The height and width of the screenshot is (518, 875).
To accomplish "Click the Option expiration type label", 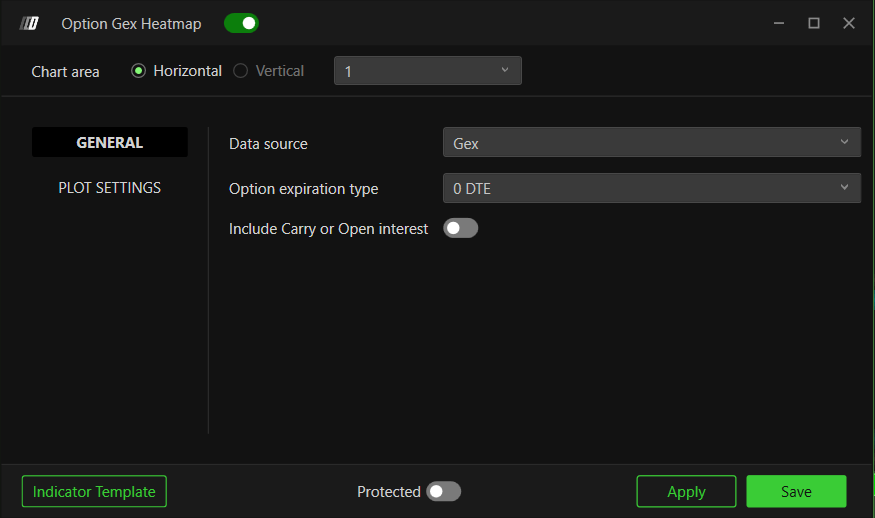I will (x=304, y=189).
